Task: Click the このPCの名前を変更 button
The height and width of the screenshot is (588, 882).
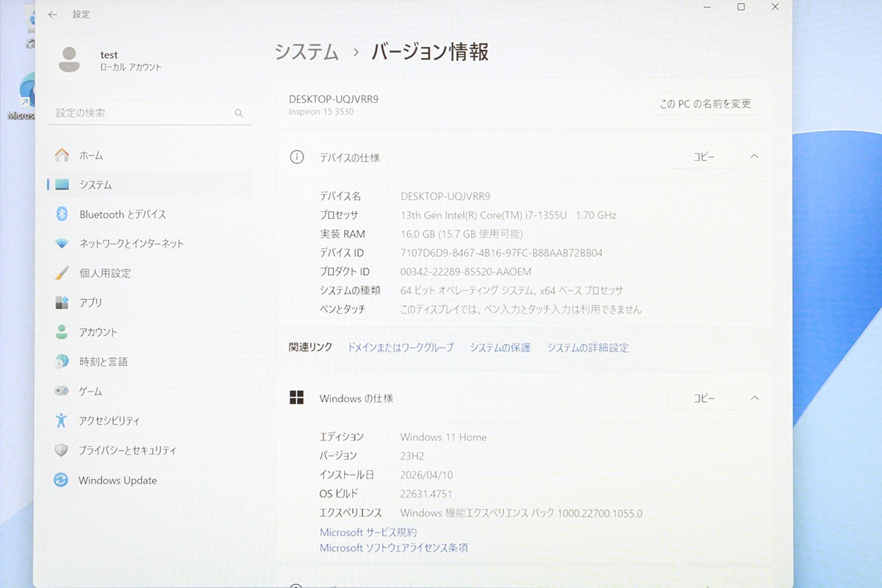Action: (706, 104)
